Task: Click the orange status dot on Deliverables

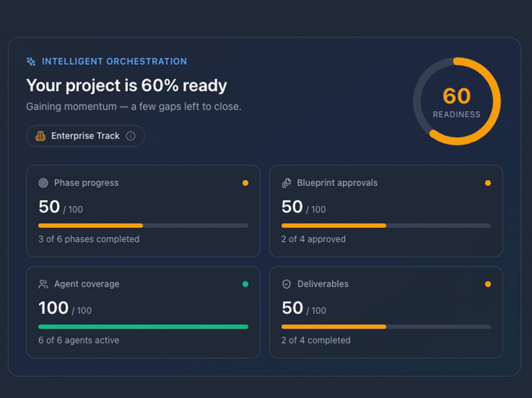Action: coord(488,284)
